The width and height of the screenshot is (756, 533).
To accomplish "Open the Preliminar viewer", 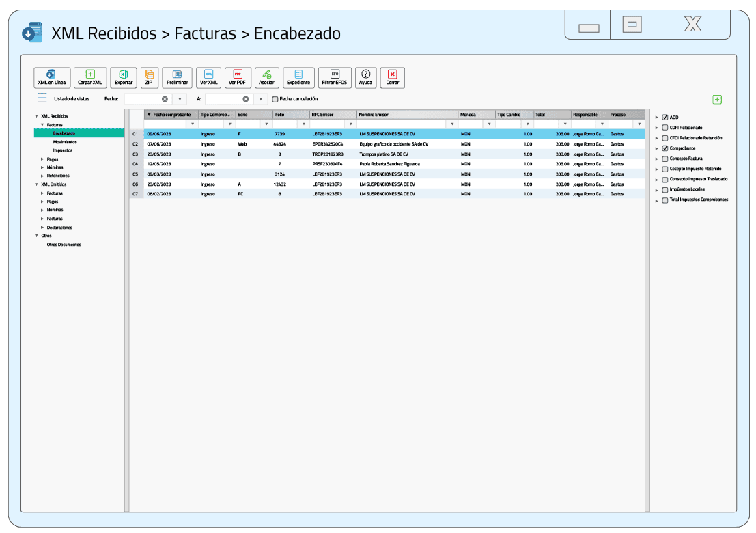I will pyautogui.click(x=177, y=77).
